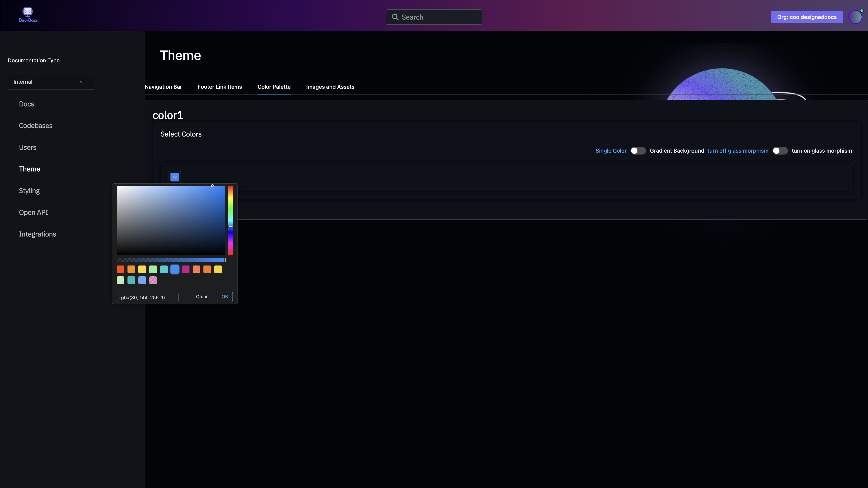Click the Org: cooldesigneddocs button
Image resolution: width=868 pixels, height=488 pixels.
pyautogui.click(x=807, y=17)
